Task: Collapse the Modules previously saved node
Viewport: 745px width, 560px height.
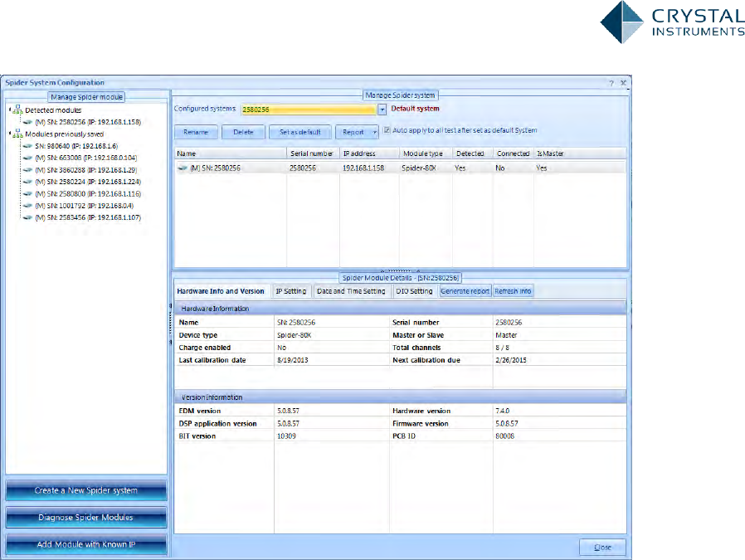Action: (x=9, y=134)
